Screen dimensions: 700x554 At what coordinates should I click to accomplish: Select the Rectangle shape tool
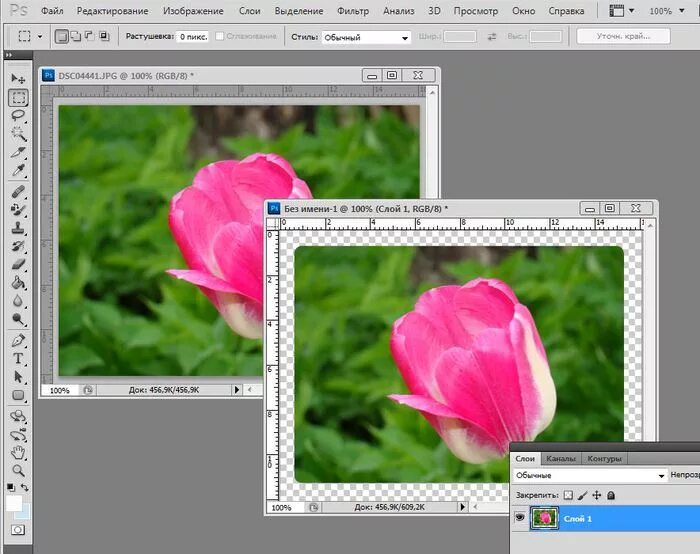point(18,395)
